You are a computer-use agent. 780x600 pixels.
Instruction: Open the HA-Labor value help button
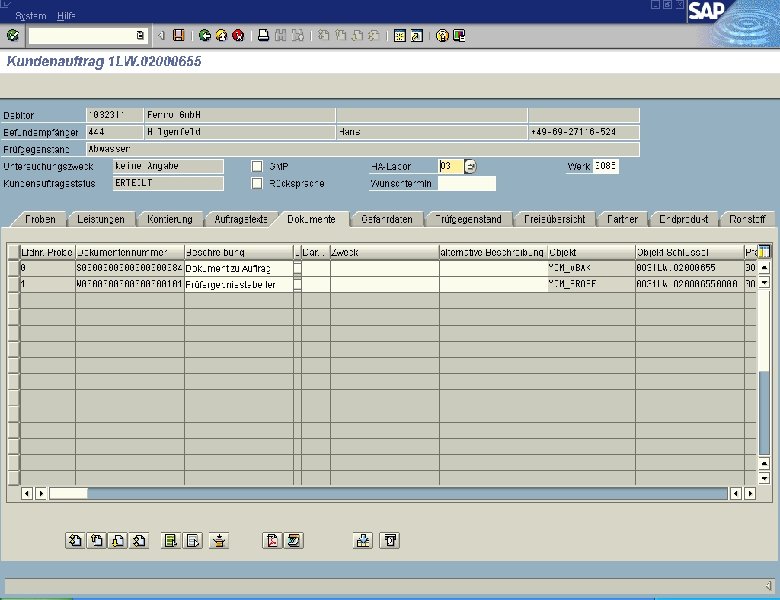(x=470, y=166)
